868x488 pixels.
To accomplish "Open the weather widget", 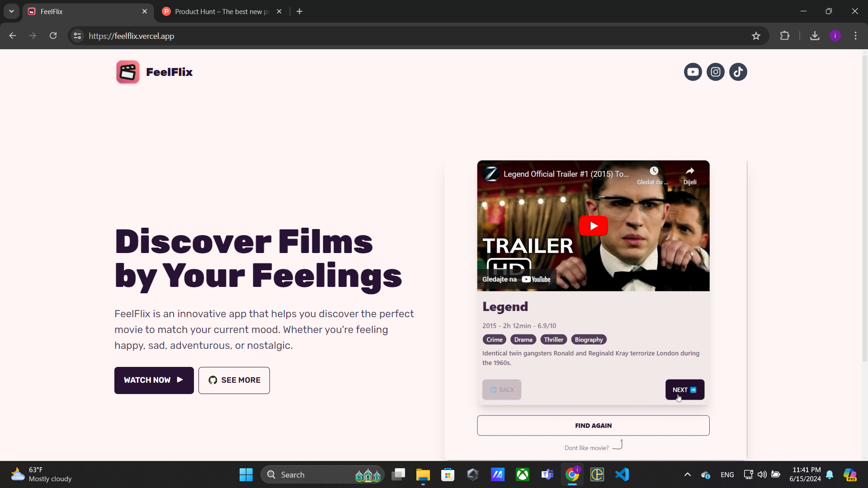I will click(42, 474).
